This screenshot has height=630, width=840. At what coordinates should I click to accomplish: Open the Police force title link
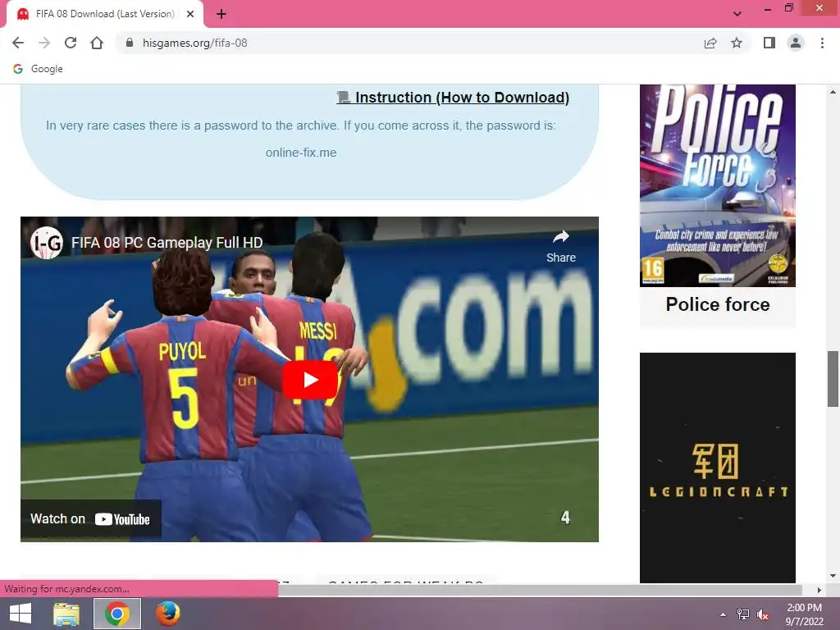click(x=718, y=304)
